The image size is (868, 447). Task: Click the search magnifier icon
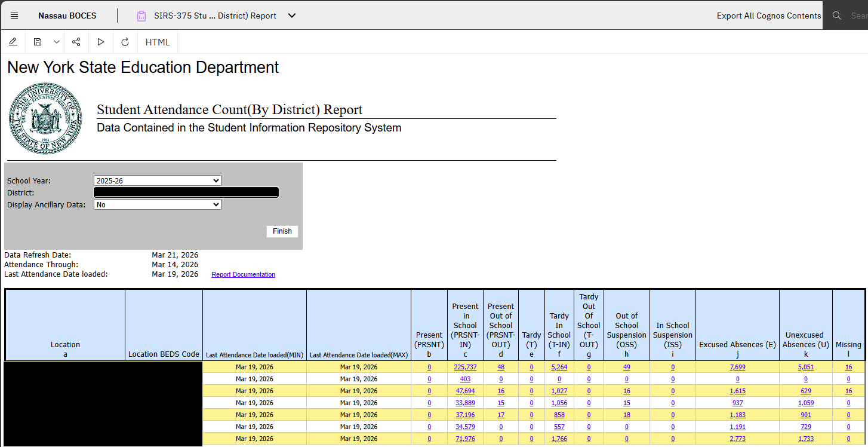pyautogui.click(x=837, y=16)
